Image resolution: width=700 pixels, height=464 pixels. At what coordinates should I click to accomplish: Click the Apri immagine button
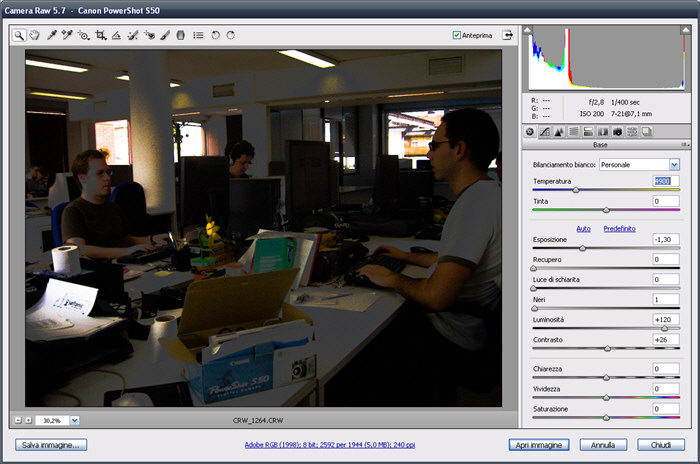(x=539, y=445)
